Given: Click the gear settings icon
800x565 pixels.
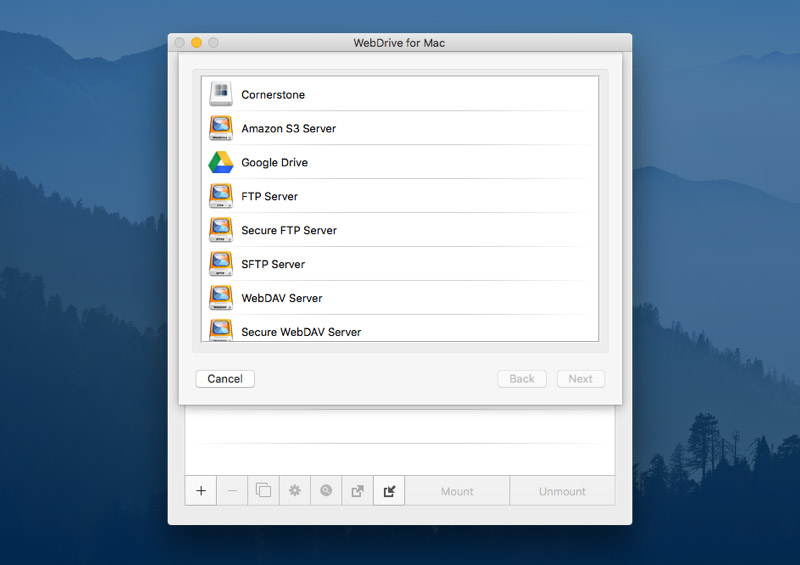Looking at the screenshot, I should click(x=295, y=491).
